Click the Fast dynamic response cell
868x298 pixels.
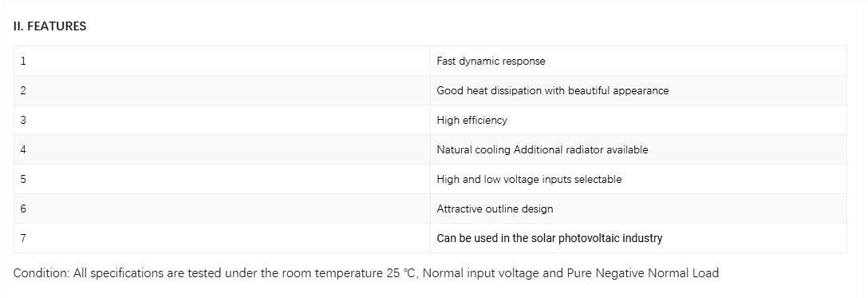[x=638, y=61]
